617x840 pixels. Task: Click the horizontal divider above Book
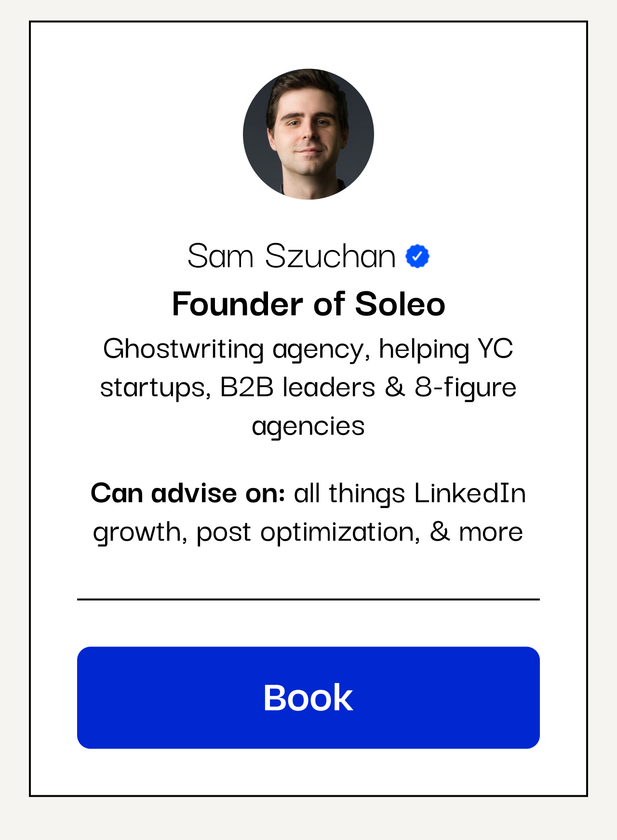tap(308, 600)
